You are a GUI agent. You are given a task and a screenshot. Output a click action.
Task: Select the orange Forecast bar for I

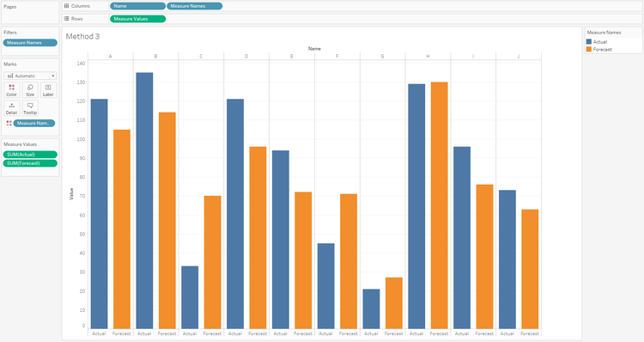[484, 256]
